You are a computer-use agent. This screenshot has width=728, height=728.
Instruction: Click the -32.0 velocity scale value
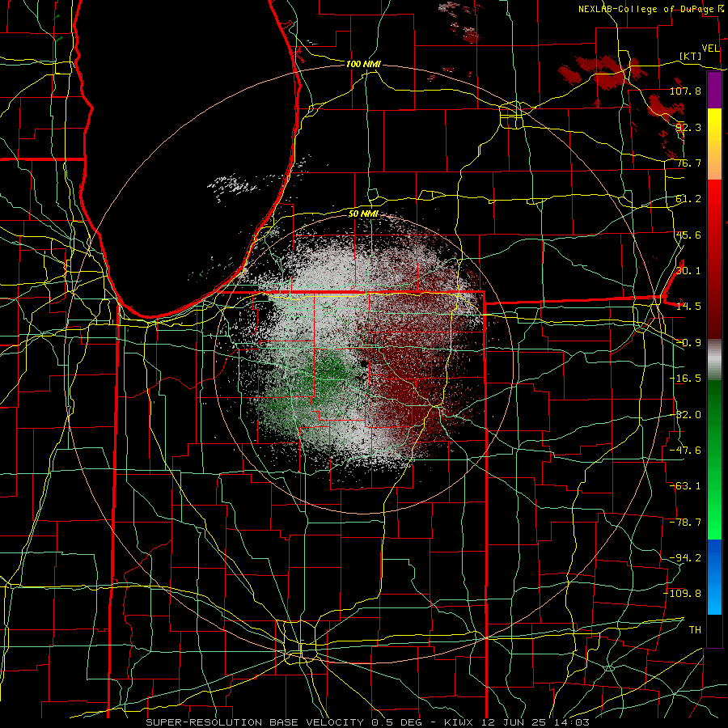(x=685, y=415)
